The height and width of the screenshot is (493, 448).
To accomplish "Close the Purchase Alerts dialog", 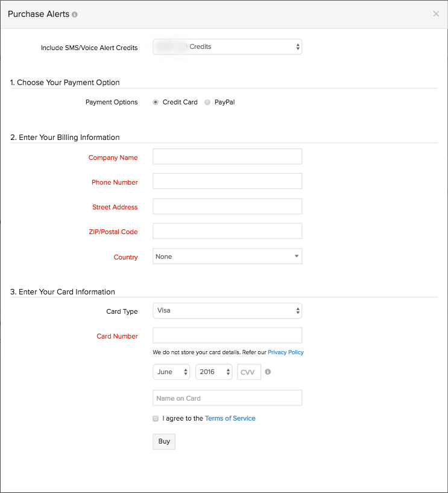I will (x=436, y=14).
